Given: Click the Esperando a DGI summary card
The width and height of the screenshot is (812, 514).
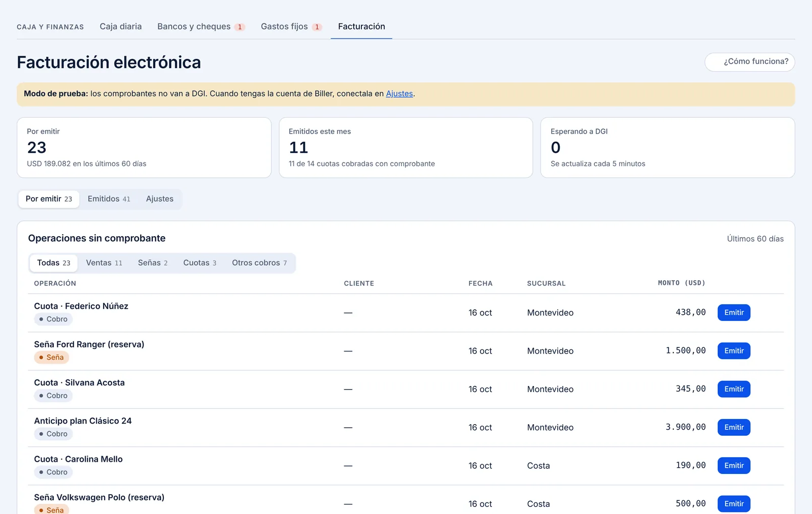Looking at the screenshot, I should (667, 148).
